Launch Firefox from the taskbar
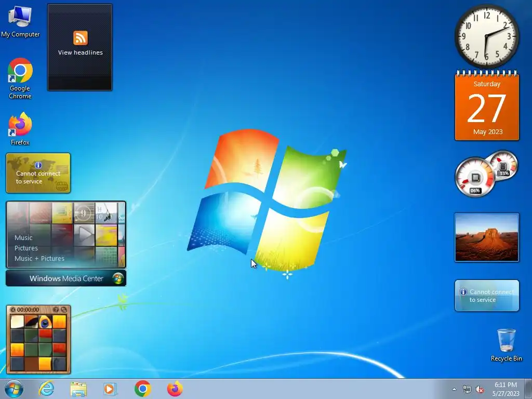 (x=175, y=389)
